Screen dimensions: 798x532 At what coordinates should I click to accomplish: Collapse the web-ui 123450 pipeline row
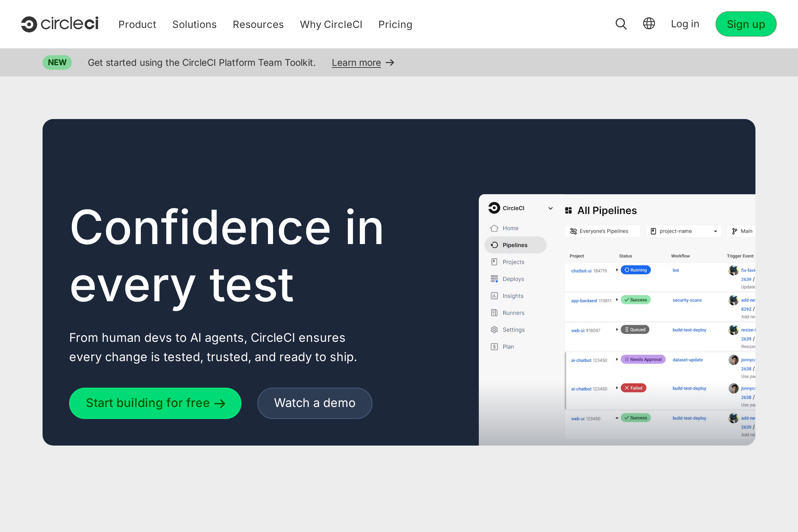617,418
